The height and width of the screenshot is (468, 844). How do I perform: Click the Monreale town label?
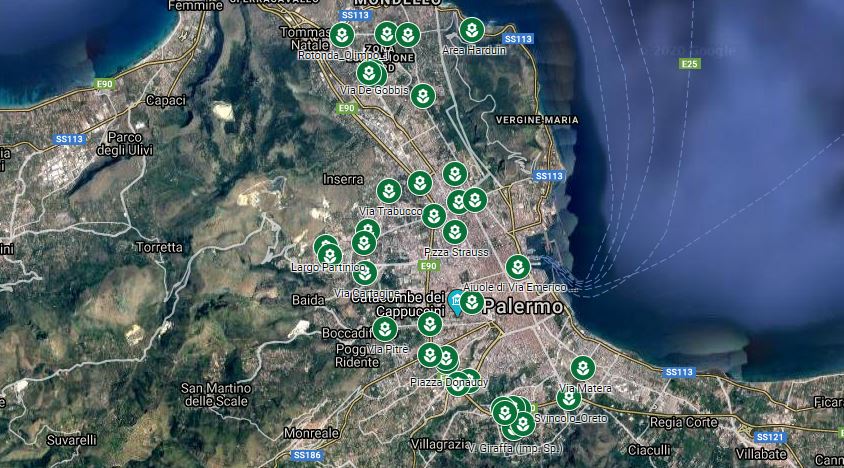click(311, 434)
